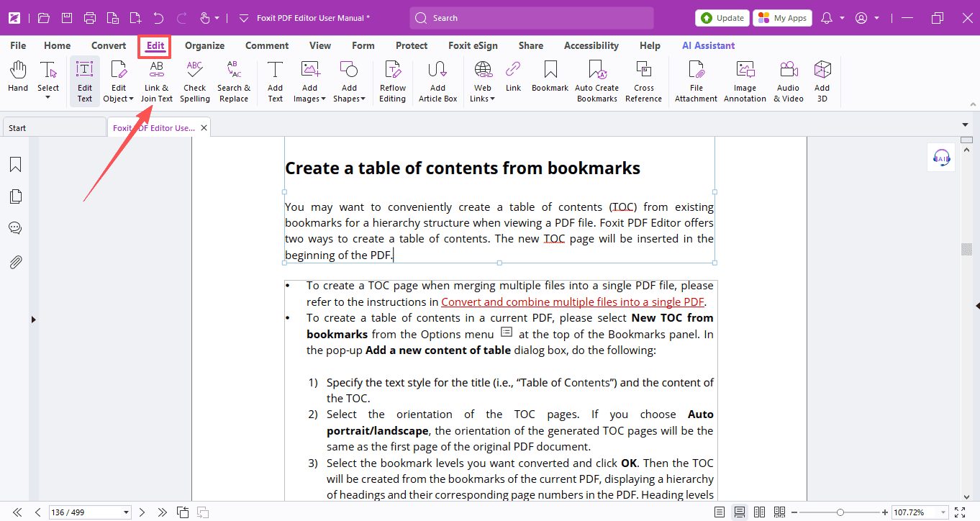The width and height of the screenshot is (980, 521).
Task: Click the Redo arrow
Action: [182, 18]
